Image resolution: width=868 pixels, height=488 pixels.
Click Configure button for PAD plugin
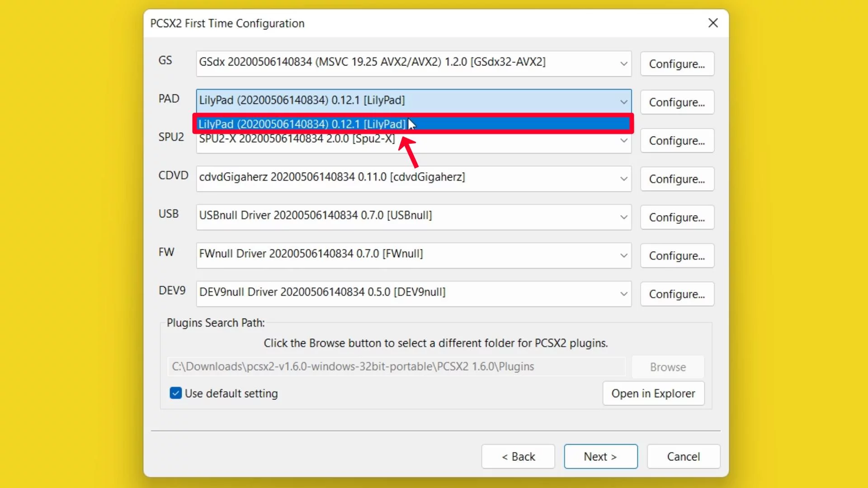pos(677,102)
